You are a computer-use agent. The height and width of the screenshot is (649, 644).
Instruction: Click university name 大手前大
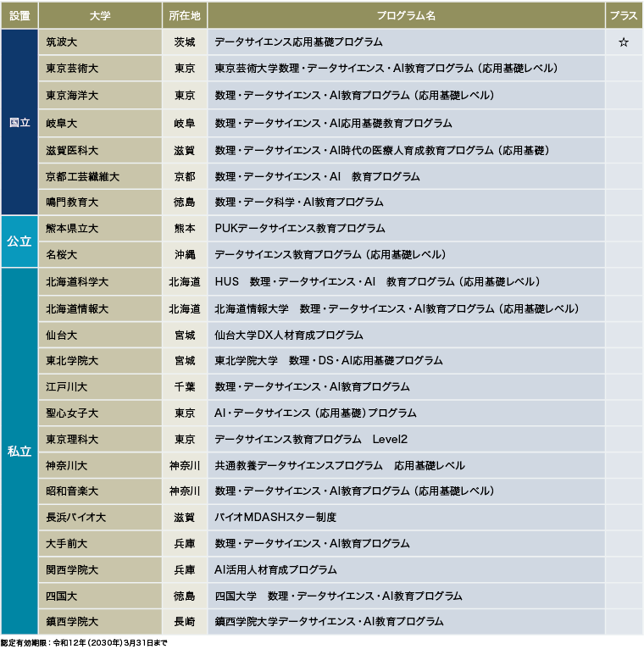coord(67,544)
